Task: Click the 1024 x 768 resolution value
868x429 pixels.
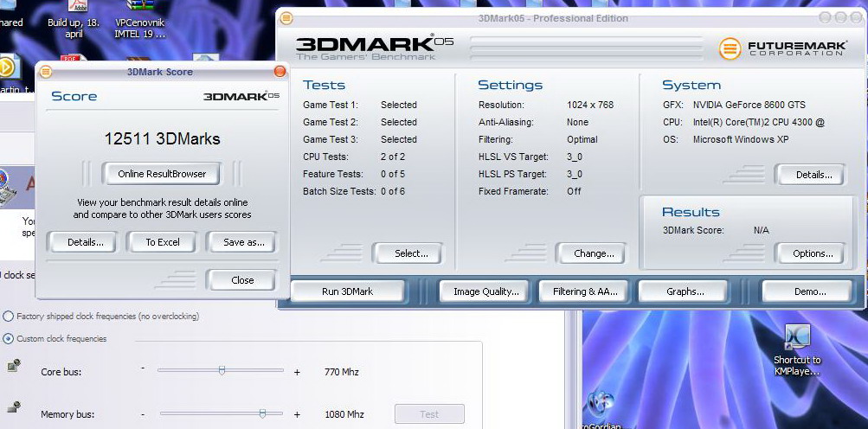Action: (590, 105)
